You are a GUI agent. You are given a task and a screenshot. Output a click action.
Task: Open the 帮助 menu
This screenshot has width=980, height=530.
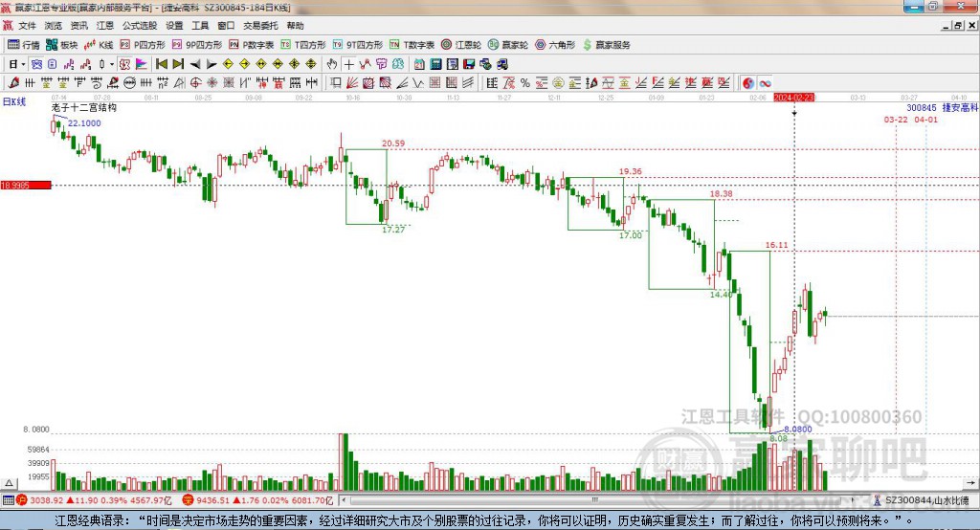[295, 26]
